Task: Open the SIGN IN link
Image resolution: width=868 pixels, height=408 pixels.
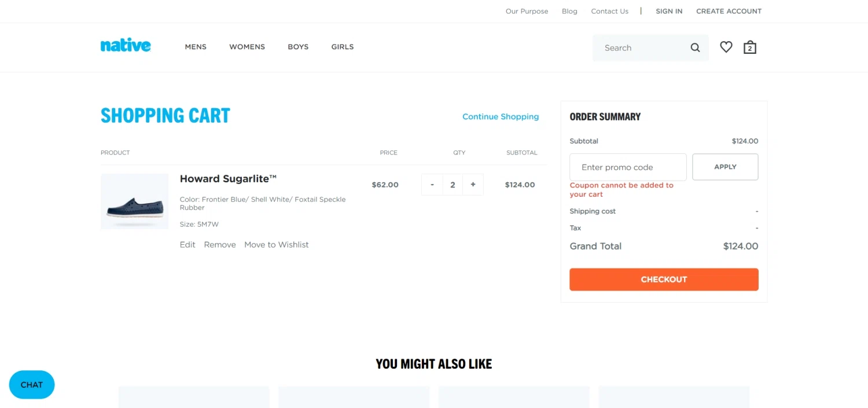Action: click(669, 11)
